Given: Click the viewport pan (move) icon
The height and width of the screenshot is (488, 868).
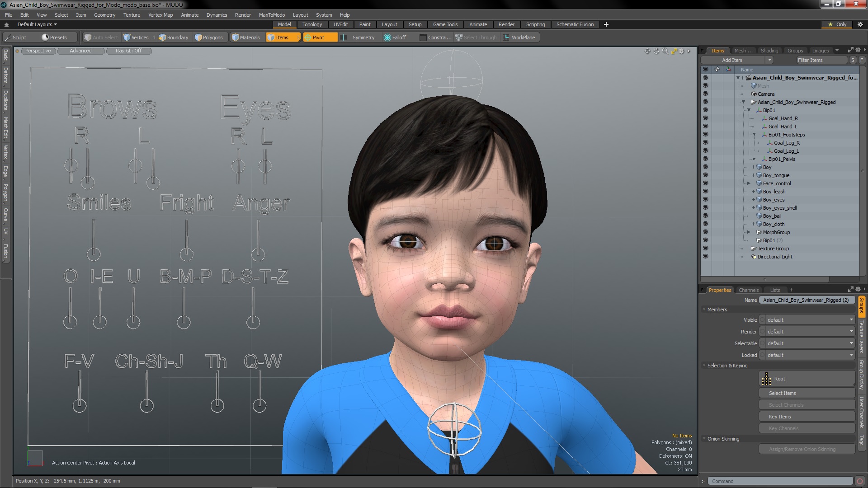Looking at the screenshot, I should 647,51.
